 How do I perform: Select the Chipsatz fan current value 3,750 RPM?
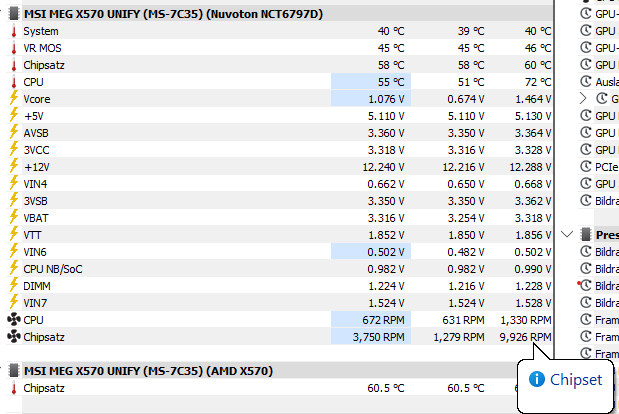378,337
